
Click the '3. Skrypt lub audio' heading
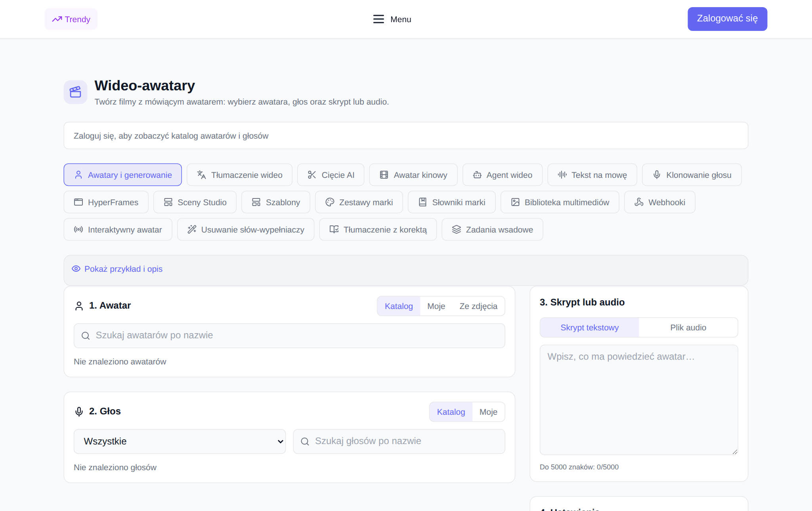tap(582, 302)
